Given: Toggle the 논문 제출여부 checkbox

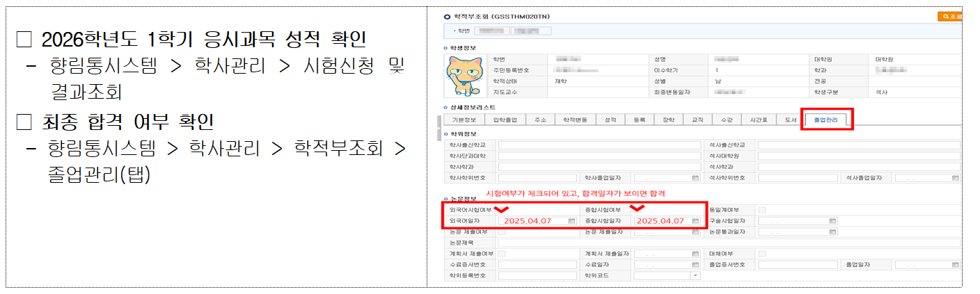Looking at the screenshot, I should (502, 231).
